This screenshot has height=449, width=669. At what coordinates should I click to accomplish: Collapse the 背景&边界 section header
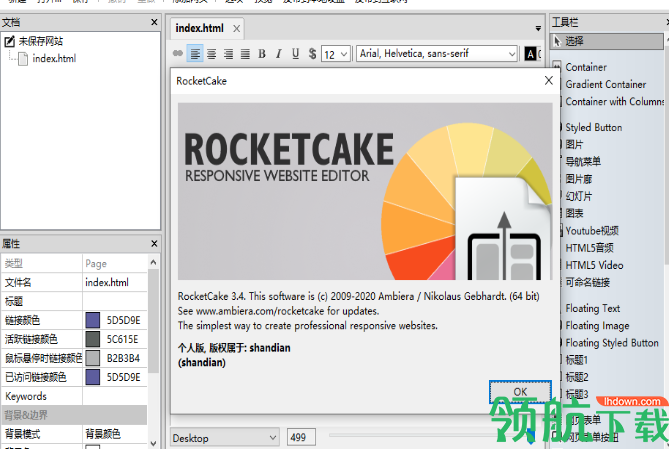74,415
